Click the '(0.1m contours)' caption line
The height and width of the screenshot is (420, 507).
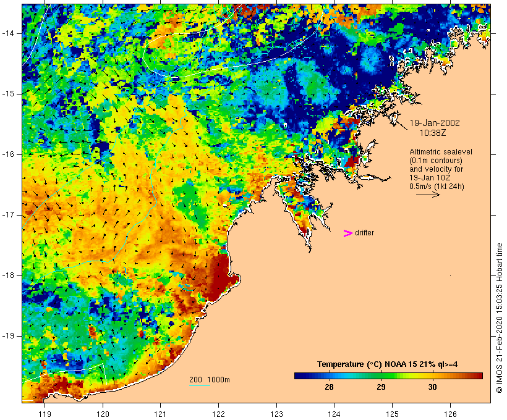(x=436, y=161)
